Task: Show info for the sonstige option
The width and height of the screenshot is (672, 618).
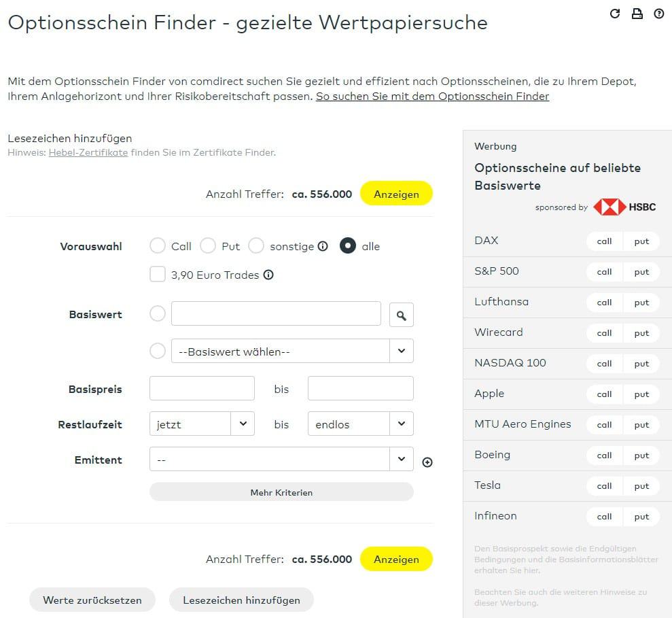Action: click(323, 246)
